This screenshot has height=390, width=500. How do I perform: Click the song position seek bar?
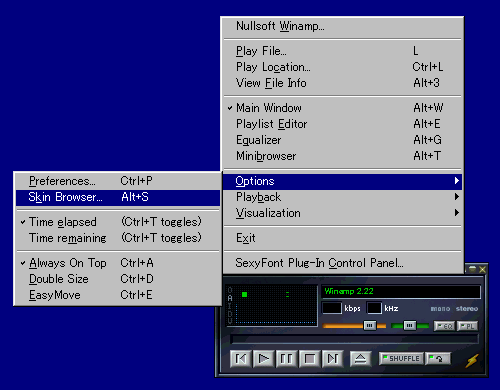click(x=354, y=339)
